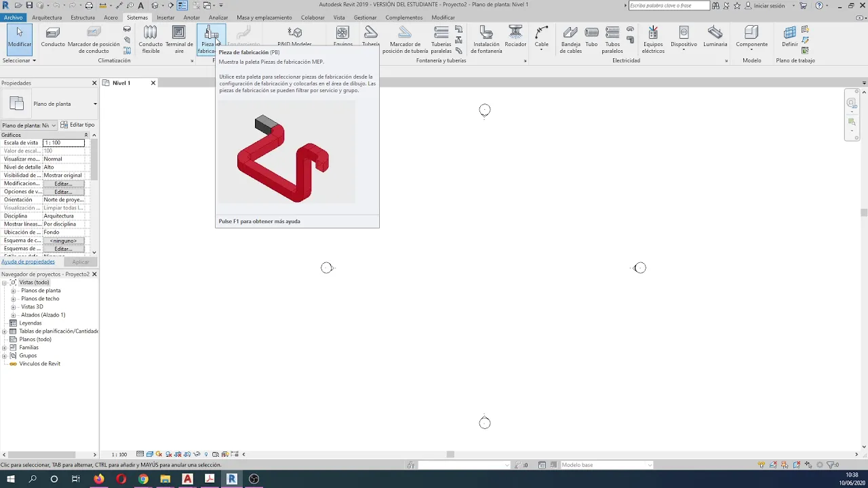The height and width of the screenshot is (488, 868).
Task: Select the Cable tool
Action: click(541, 38)
